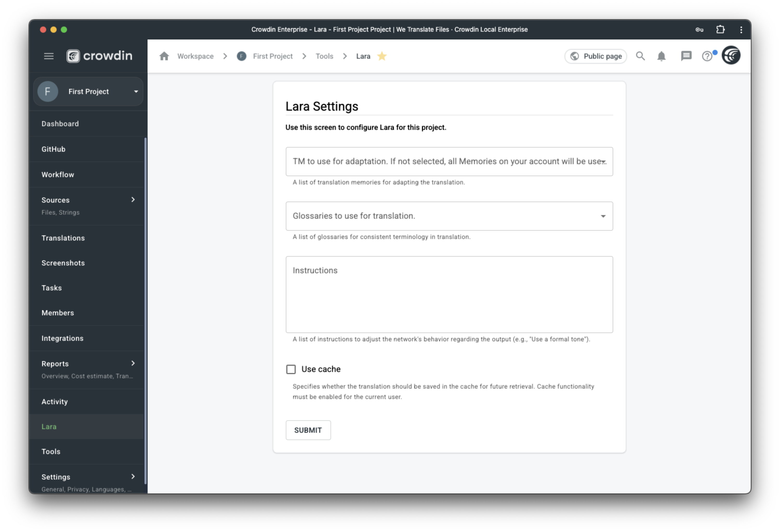Screen dimensions: 780x532
Task: Open notifications bell
Action: 661,56
